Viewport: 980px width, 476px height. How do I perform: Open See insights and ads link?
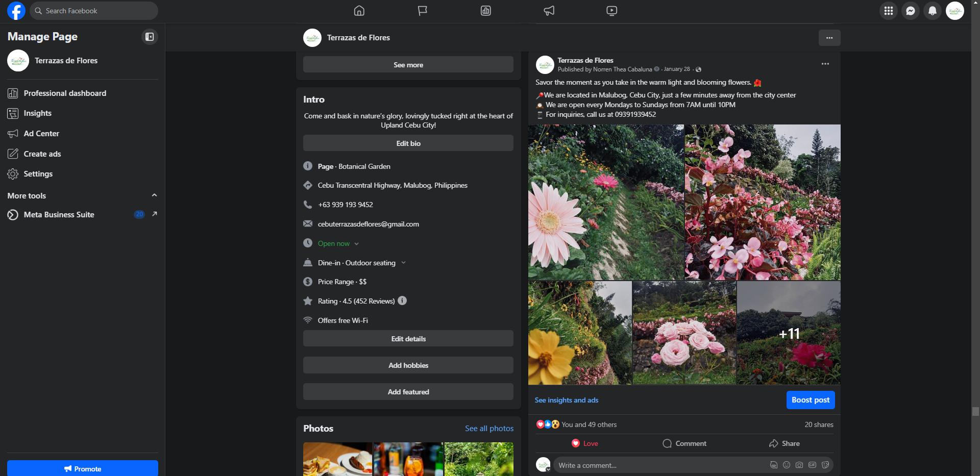567,400
